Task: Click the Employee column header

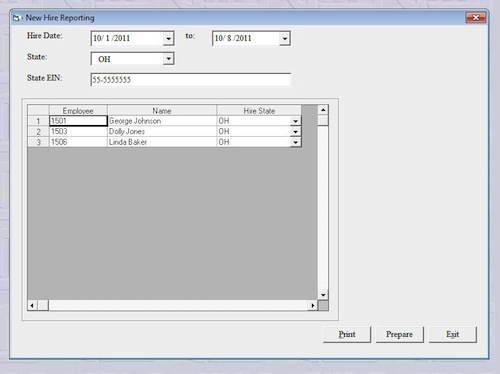Action: [78, 110]
